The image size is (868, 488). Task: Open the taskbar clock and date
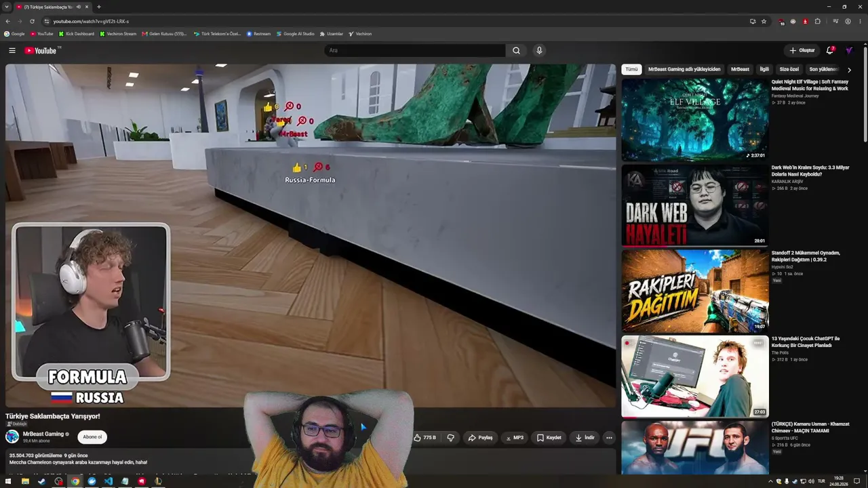click(x=839, y=481)
